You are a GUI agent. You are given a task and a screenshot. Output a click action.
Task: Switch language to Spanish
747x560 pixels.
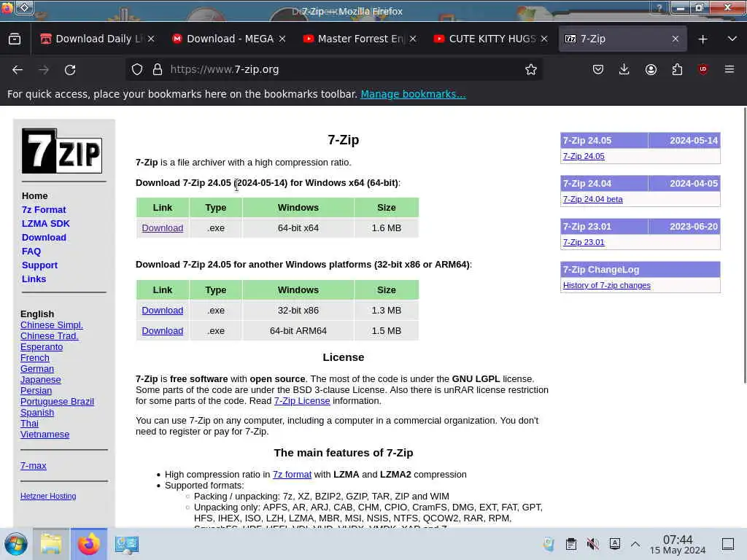point(37,413)
